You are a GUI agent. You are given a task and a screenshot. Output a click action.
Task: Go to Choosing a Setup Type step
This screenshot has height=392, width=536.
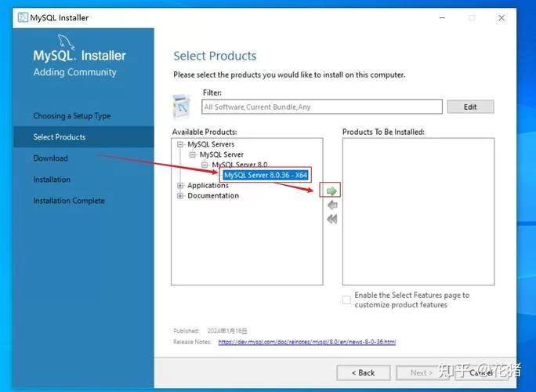tap(72, 116)
